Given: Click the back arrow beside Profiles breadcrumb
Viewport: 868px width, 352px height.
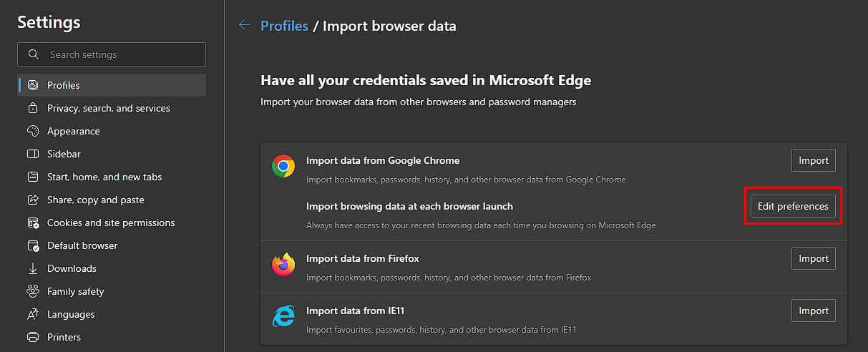Looking at the screenshot, I should tap(245, 26).
